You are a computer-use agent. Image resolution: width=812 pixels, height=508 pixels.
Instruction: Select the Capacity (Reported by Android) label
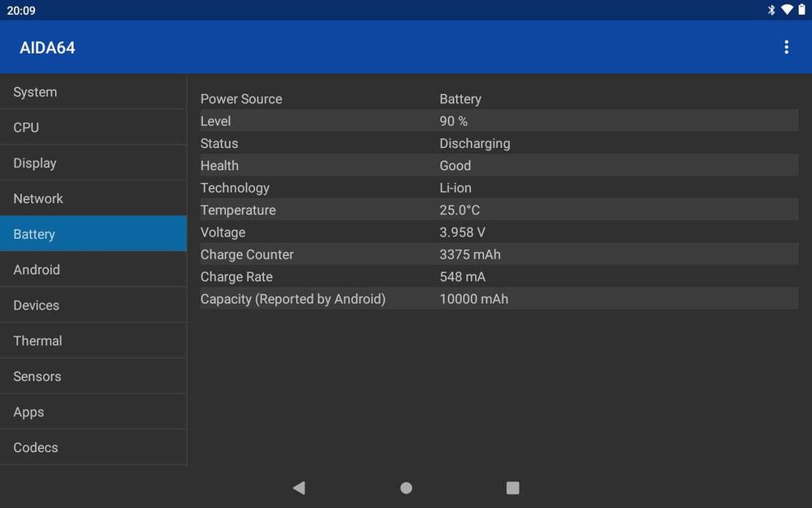[293, 299]
